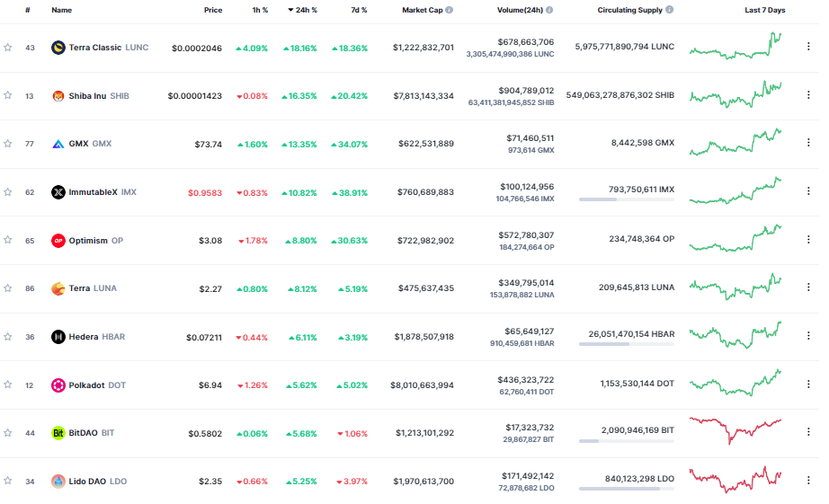The height and width of the screenshot is (504, 829).
Task: Click the red Optimism OP logo
Action: point(58,241)
